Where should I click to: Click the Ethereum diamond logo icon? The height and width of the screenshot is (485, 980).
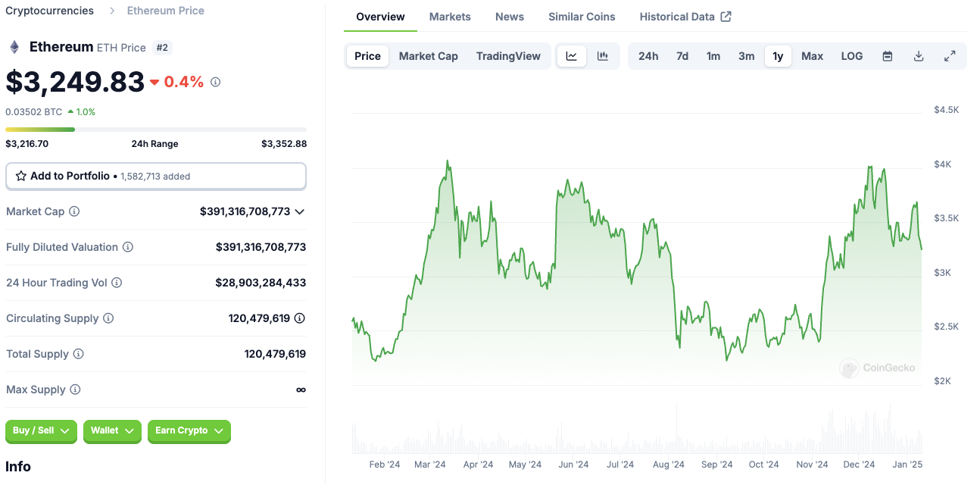tap(14, 47)
